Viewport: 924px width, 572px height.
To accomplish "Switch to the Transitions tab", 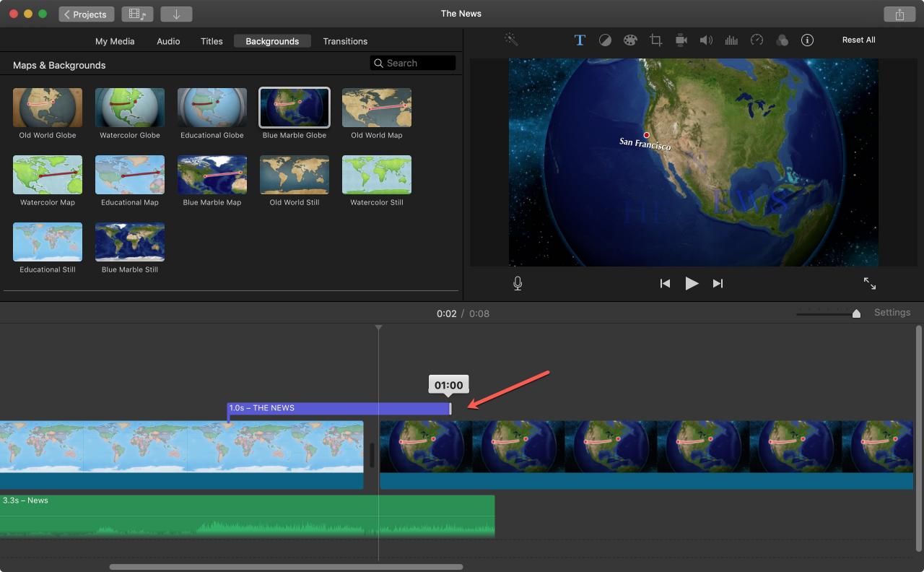I will pyautogui.click(x=345, y=41).
